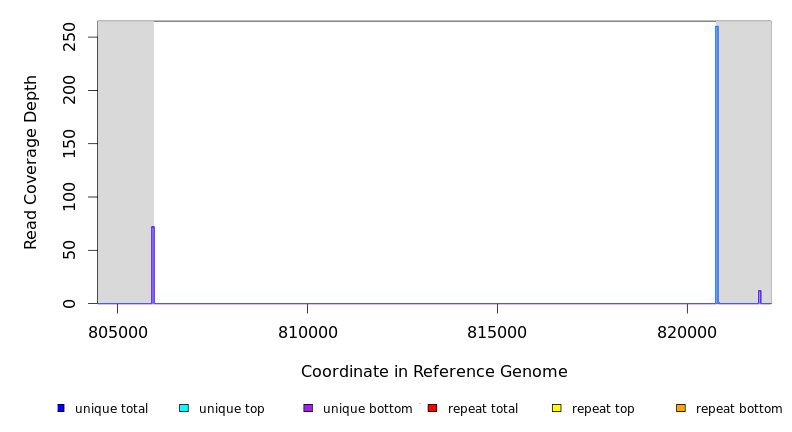792x432 pixels.
Task: Click the 805000 x-axis tick label
Action: pyautogui.click(x=117, y=332)
